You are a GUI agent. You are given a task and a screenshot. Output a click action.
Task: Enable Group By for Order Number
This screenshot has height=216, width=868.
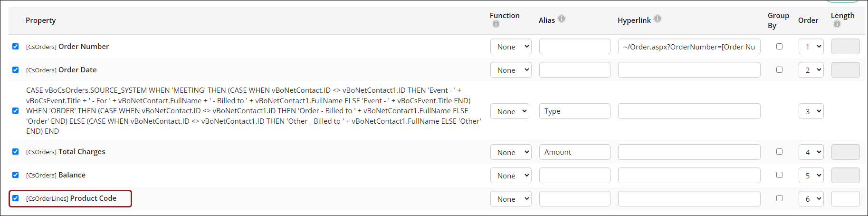[779, 46]
